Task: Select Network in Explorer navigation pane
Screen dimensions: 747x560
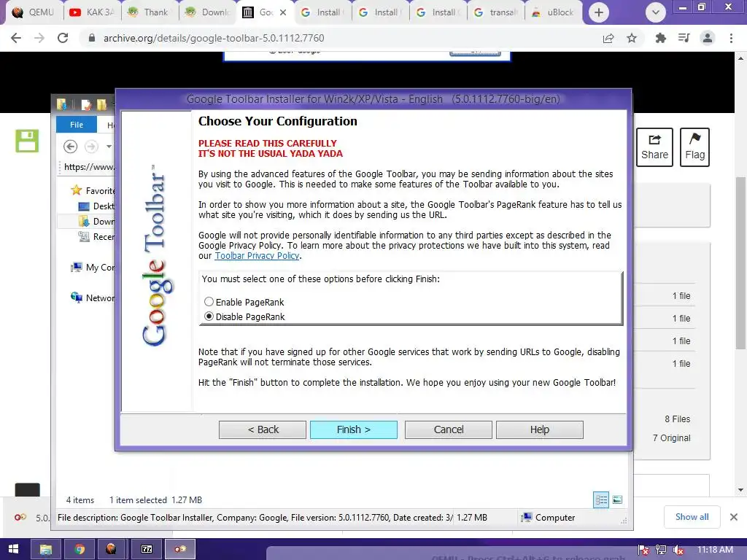Action: (93, 297)
